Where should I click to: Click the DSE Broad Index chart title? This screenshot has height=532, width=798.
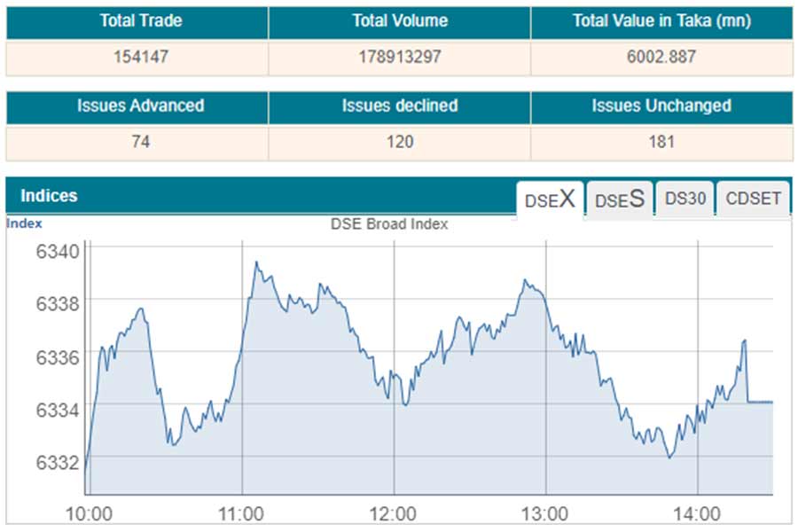click(389, 224)
